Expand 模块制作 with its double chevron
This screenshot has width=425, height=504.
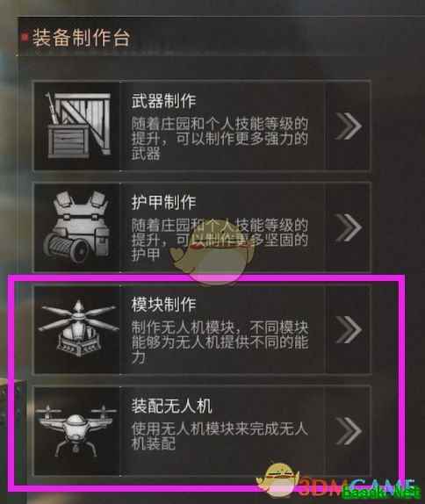[x=348, y=329]
